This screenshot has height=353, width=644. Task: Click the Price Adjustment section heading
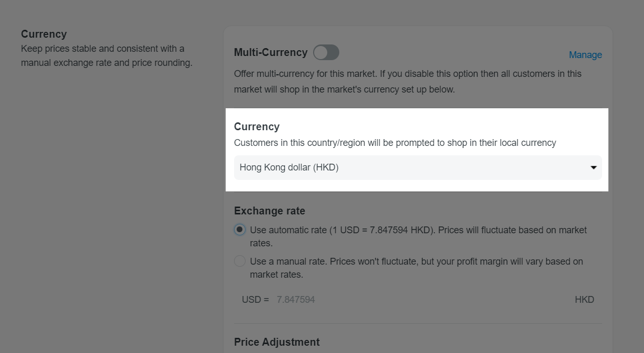[277, 342]
